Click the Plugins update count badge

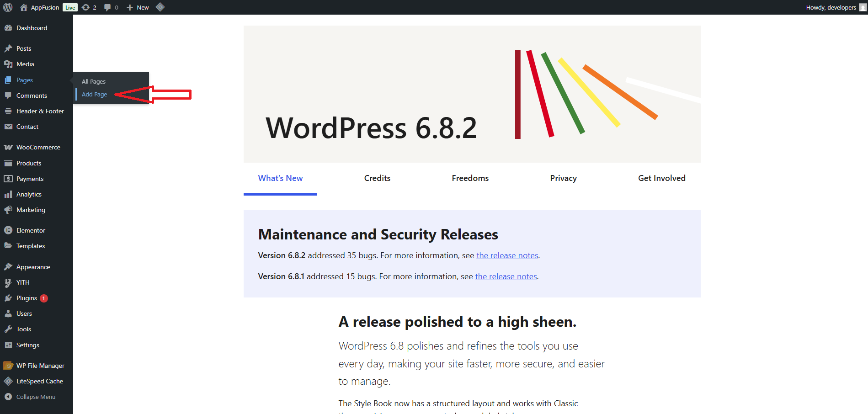44,298
